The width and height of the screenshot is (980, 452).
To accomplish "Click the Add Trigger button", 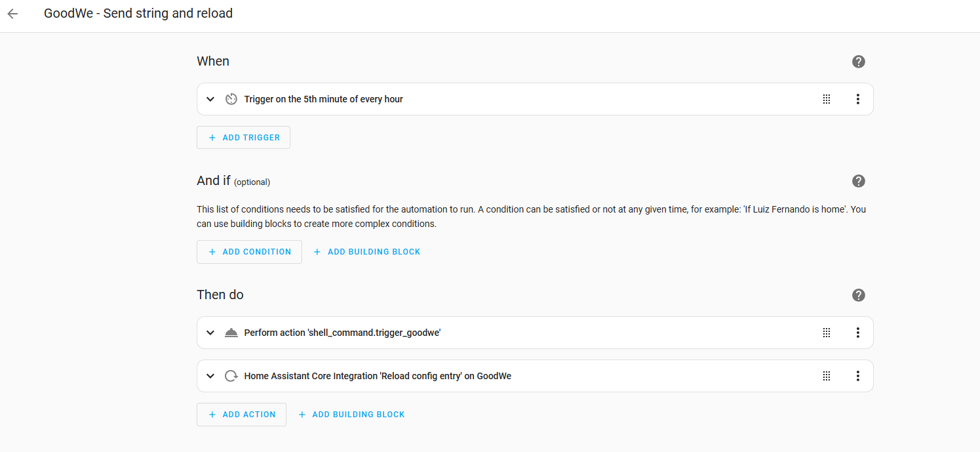I will (243, 138).
